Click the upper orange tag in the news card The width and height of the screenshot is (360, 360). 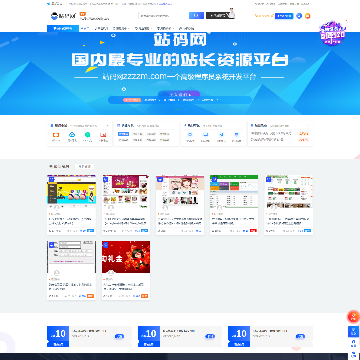click(304, 133)
